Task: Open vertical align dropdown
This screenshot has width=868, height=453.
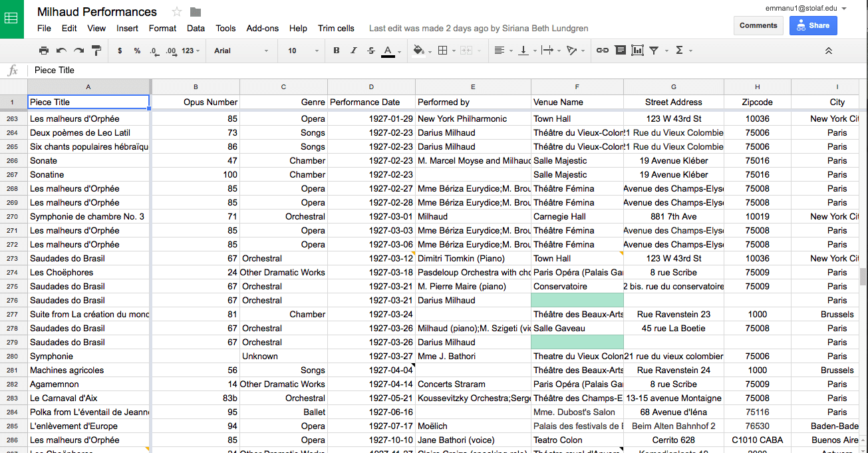Action: coord(526,51)
